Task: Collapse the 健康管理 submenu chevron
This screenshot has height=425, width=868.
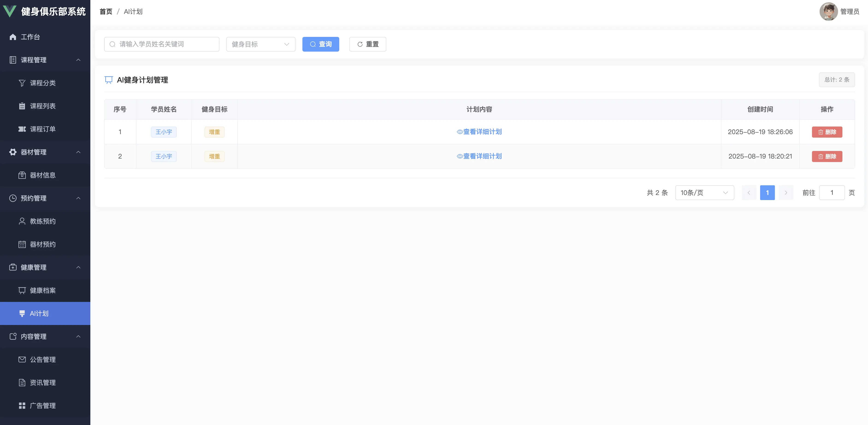Action: pos(78,268)
